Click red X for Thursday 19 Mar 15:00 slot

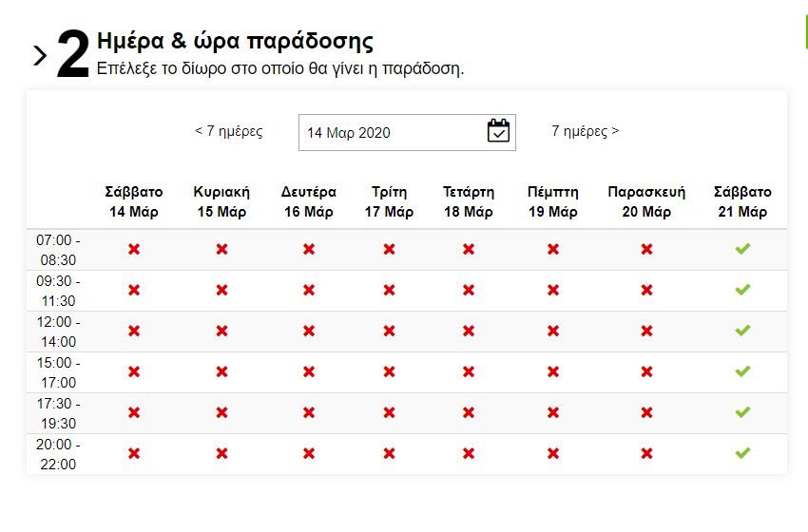[553, 371]
